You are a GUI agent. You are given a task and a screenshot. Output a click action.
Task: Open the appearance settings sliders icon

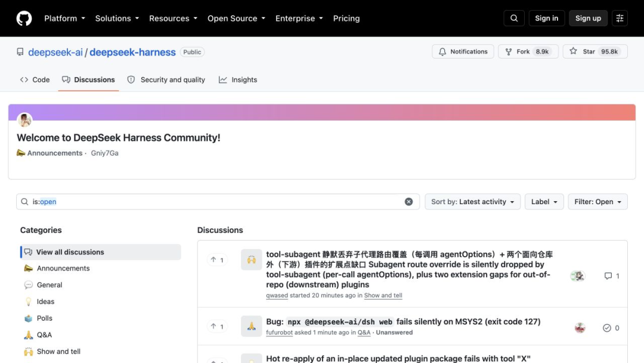pos(620,19)
